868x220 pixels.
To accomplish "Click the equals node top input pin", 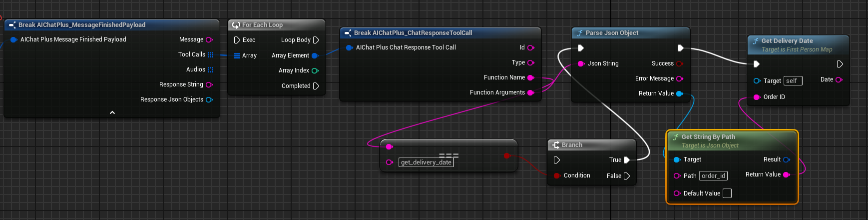I will click(x=390, y=146).
